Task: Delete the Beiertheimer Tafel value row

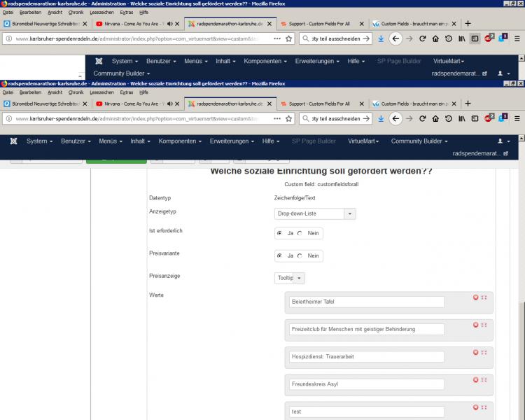Action: (x=476, y=297)
